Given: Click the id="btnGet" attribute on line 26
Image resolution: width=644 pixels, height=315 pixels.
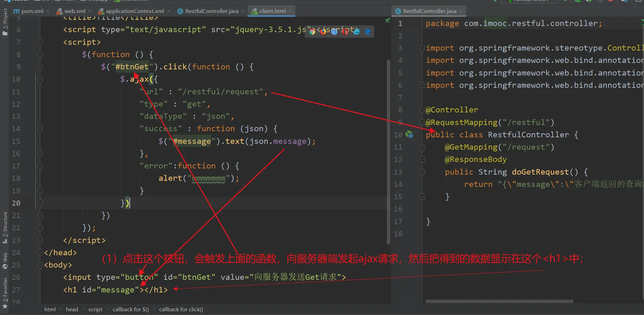Looking at the screenshot, I should [x=190, y=277].
